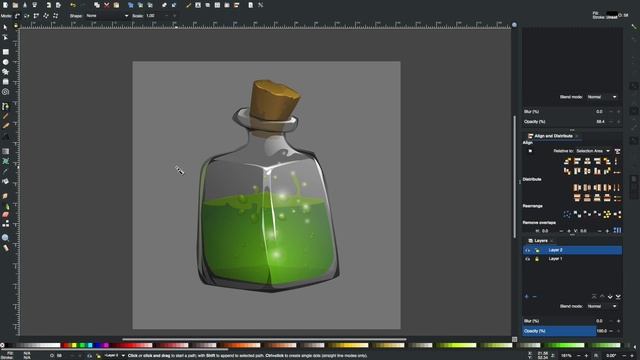Image resolution: width=640 pixels, height=360 pixels.
Task: Click the Save document icon
Action: 25,5
